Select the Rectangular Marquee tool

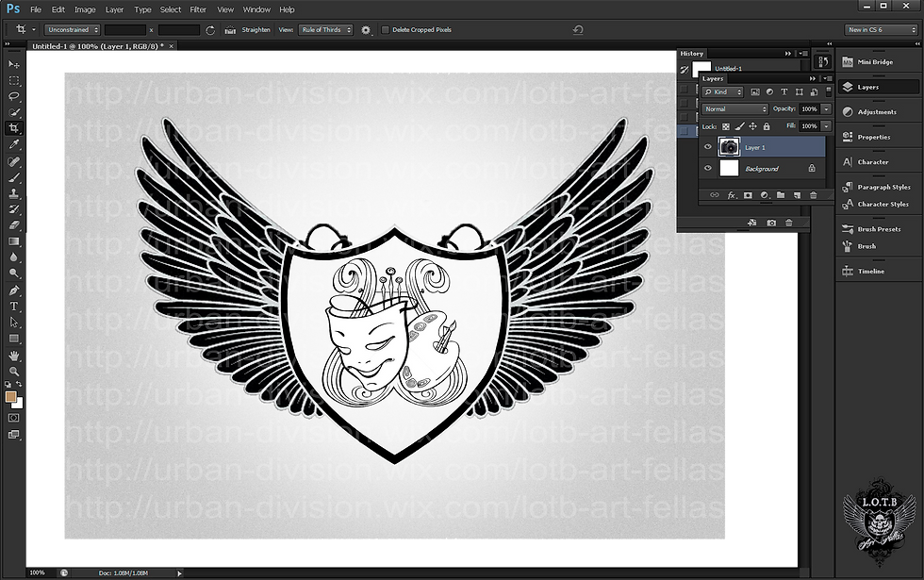click(14, 80)
